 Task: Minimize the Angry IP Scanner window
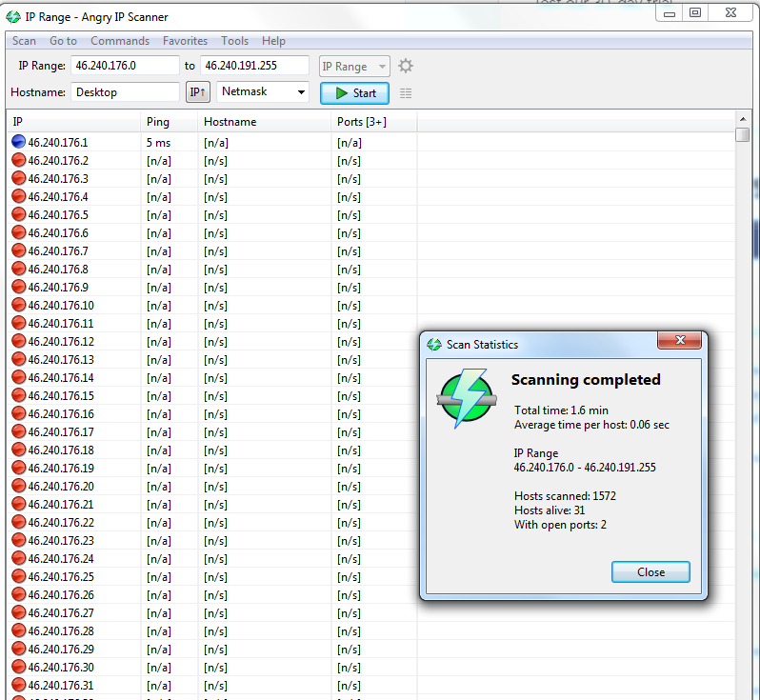(670, 13)
